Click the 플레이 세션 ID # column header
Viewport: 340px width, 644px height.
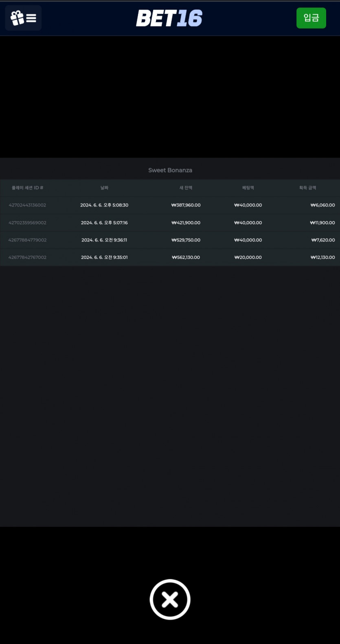27,188
